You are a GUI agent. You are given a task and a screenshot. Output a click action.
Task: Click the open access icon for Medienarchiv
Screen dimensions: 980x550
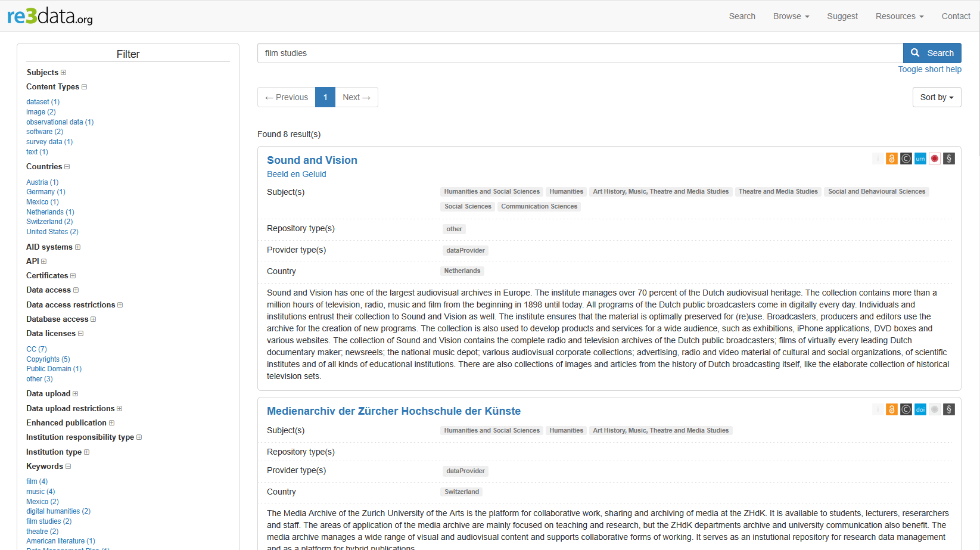pos(891,409)
